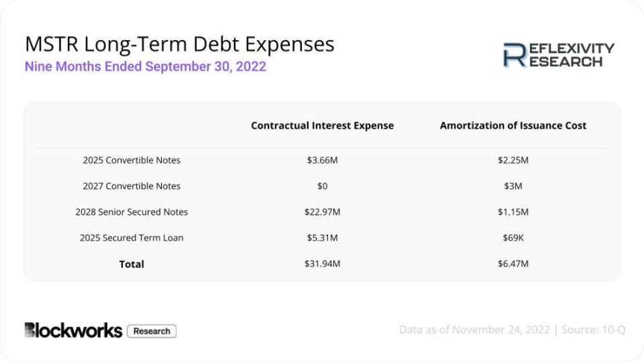Click the $69K amortization value
The width and height of the screenshot is (644, 362).
point(513,238)
